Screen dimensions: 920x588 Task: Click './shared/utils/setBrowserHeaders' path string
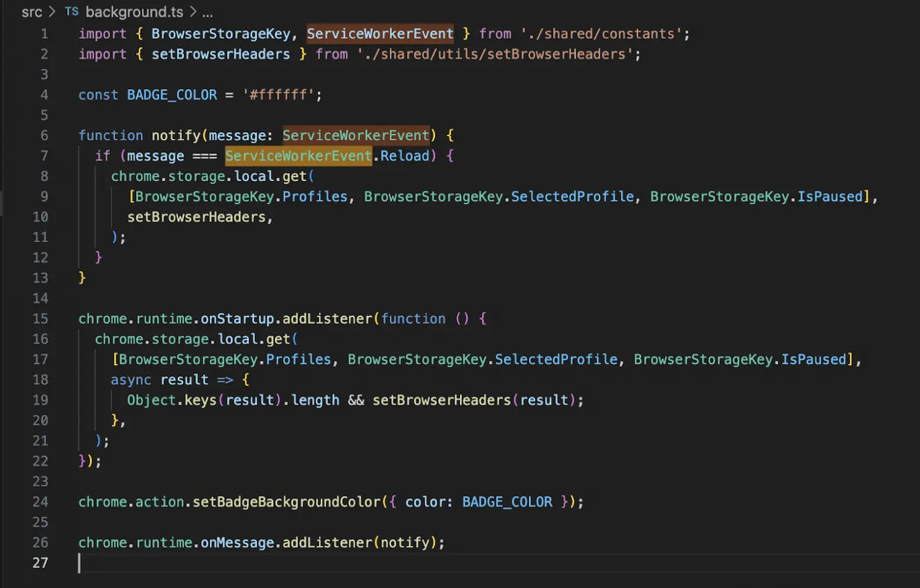(495, 54)
